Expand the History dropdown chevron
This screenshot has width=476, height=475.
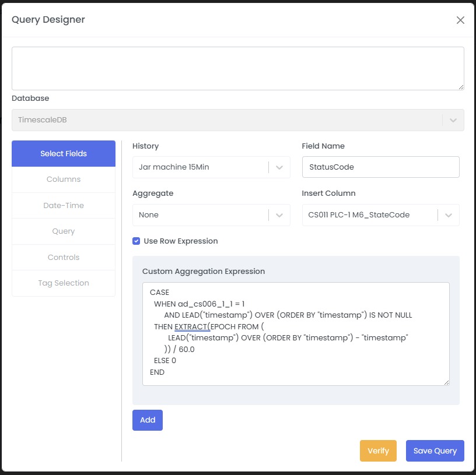(x=279, y=167)
